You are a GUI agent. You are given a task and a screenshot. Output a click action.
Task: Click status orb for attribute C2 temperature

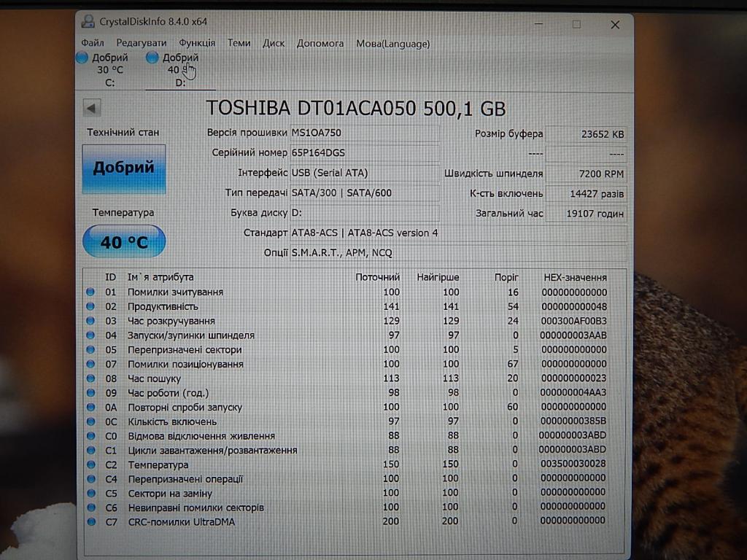pos(90,464)
